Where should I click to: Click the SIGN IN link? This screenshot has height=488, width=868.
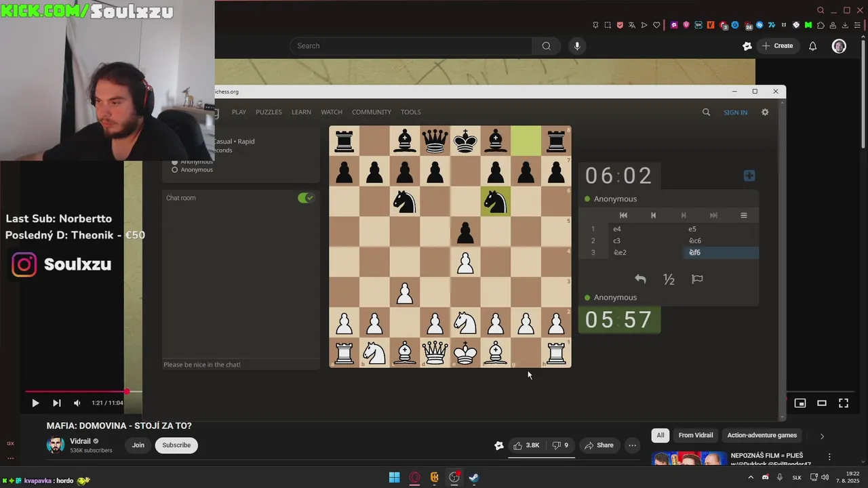click(735, 113)
